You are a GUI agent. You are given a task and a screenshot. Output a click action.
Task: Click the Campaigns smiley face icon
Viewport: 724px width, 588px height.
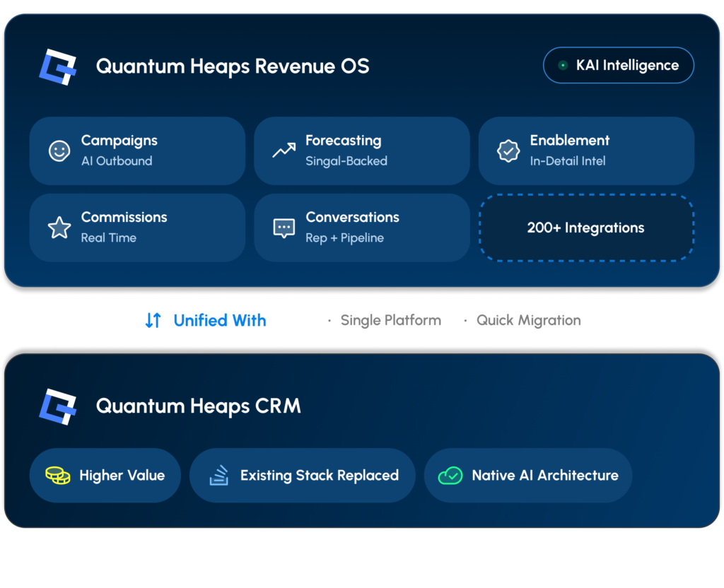point(59,151)
